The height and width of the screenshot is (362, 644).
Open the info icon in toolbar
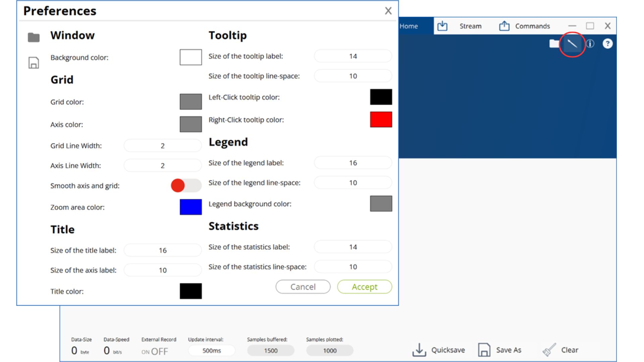tap(590, 44)
